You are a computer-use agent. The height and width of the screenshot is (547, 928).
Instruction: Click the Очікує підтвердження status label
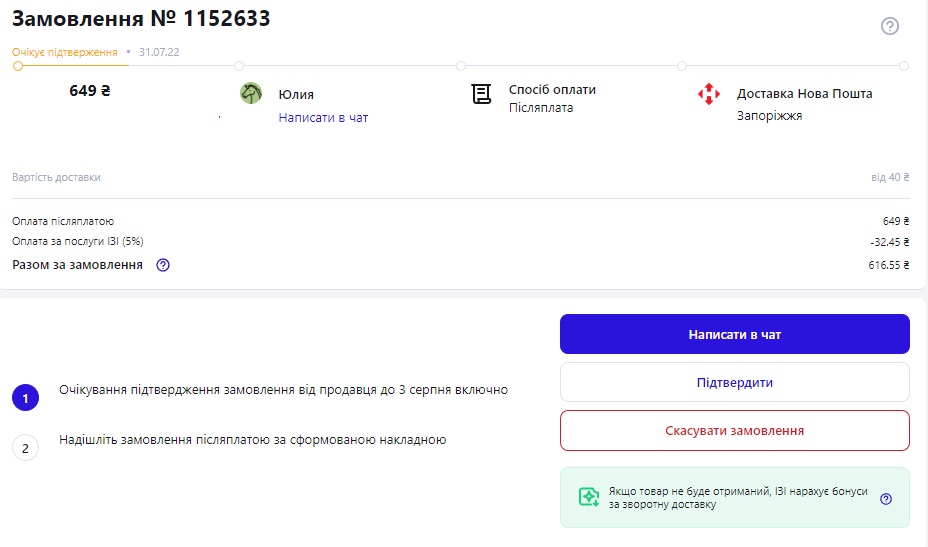[x=65, y=52]
